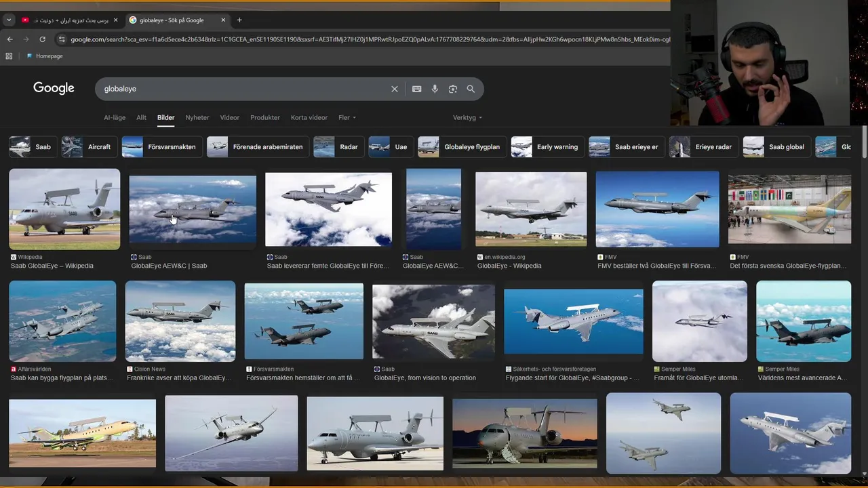Select the Bilder tab
The height and width of the screenshot is (488, 868).
pyautogui.click(x=165, y=117)
